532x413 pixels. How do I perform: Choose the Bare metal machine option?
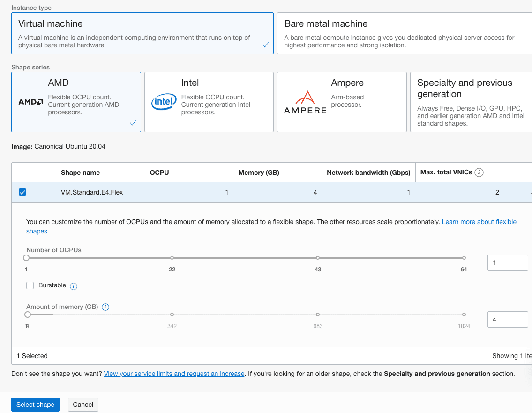point(404,33)
